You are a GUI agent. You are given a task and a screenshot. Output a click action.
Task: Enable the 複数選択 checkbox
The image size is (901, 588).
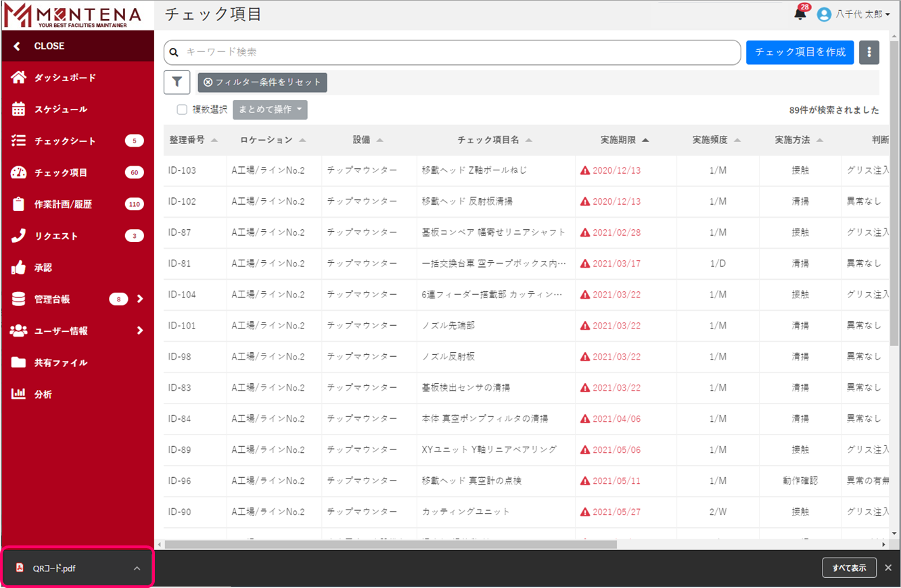point(182,109)
